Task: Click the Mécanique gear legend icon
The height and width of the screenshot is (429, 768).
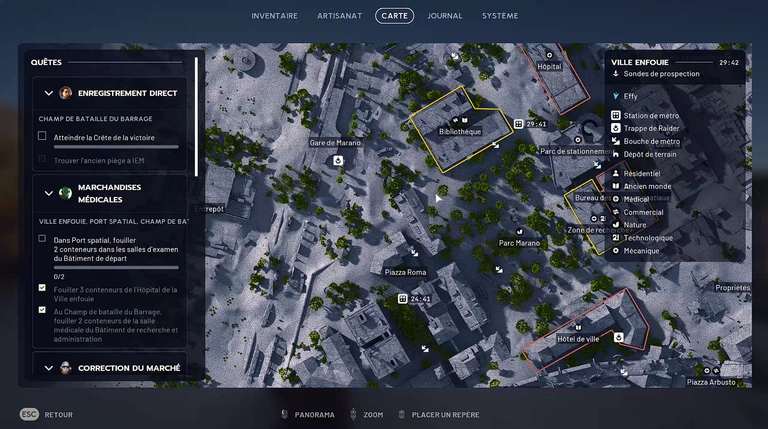Action: (x=616, y=251)
